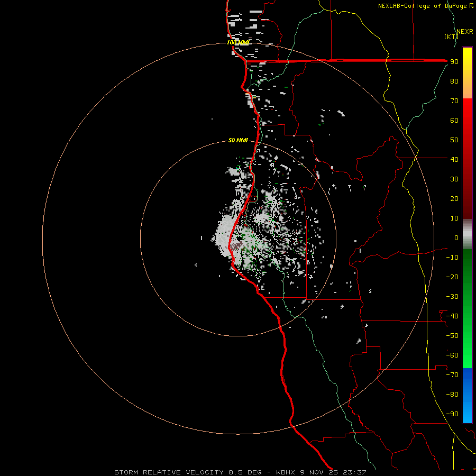The width and height of the screenshot is (476, 476).
Task: Click the 70 value on the velocity scale
Action: pos(454,101)
